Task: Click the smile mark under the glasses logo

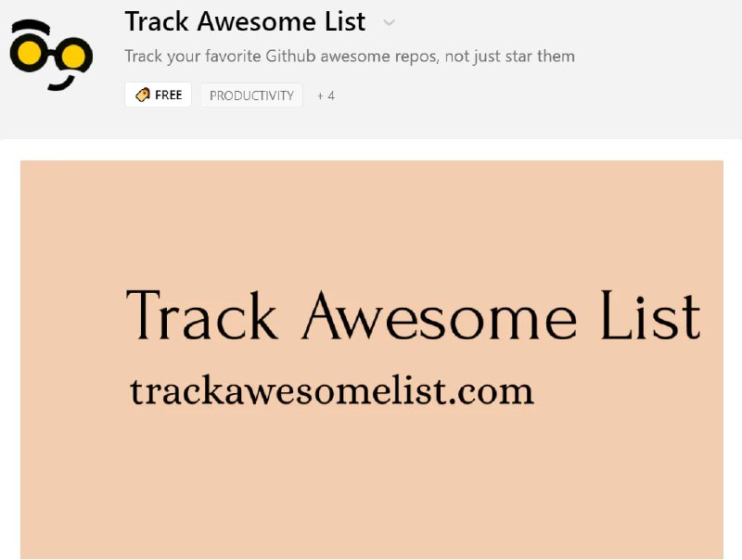Action: pos(60,83)
